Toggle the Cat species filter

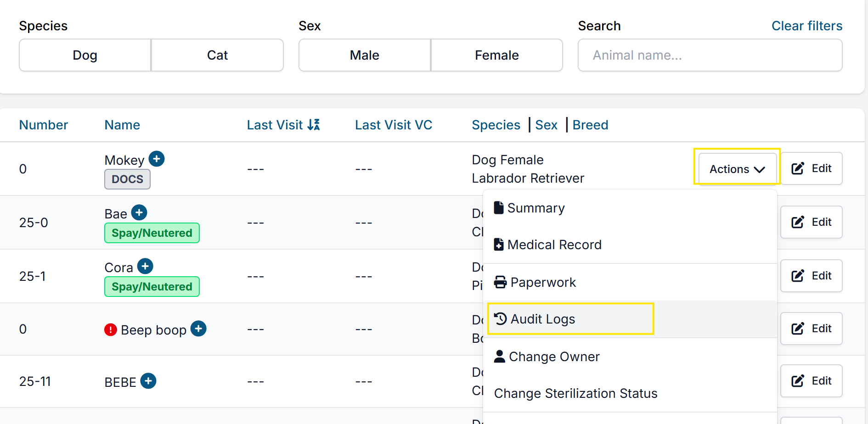tap(217, 55)
